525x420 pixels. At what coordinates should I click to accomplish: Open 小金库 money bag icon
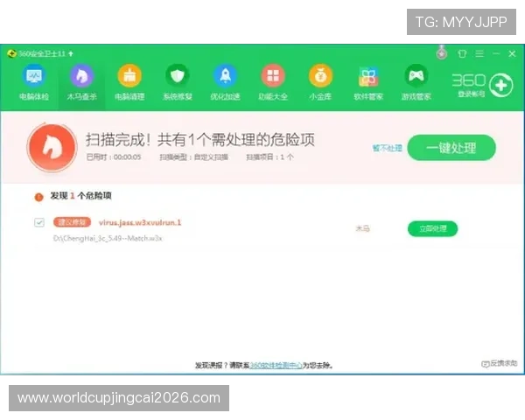click(320, 76)
